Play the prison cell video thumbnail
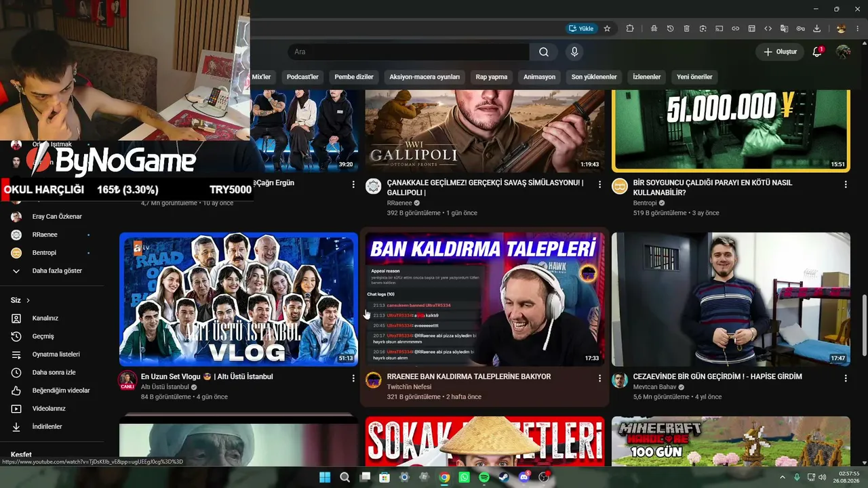 [731, 300]
